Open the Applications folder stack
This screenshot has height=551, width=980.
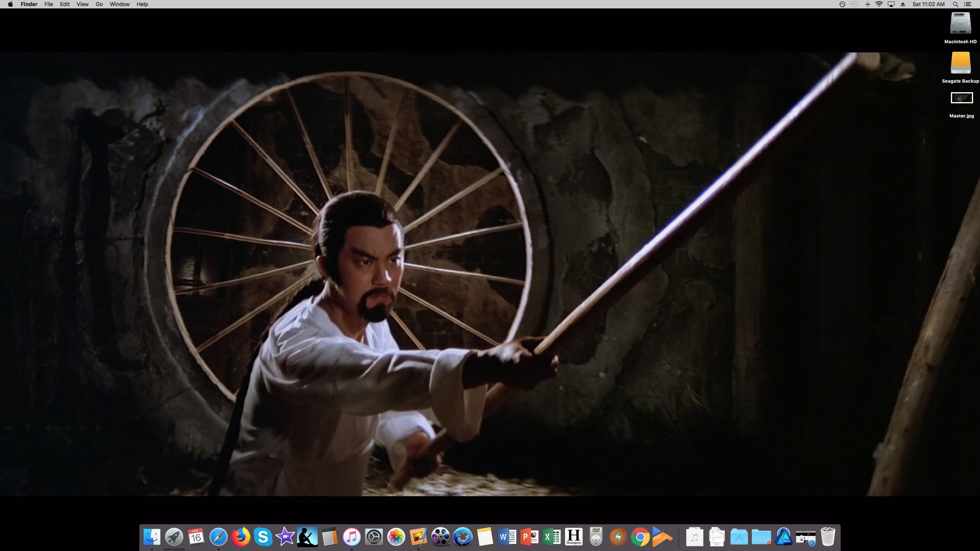[x=739, y=537]
